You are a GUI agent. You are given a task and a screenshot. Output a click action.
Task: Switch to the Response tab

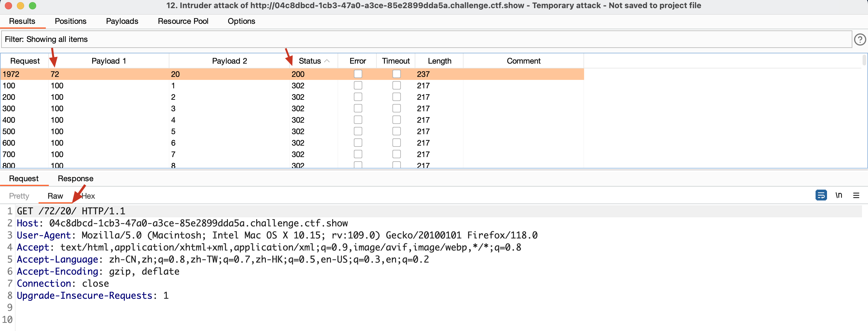click(75, 179)
